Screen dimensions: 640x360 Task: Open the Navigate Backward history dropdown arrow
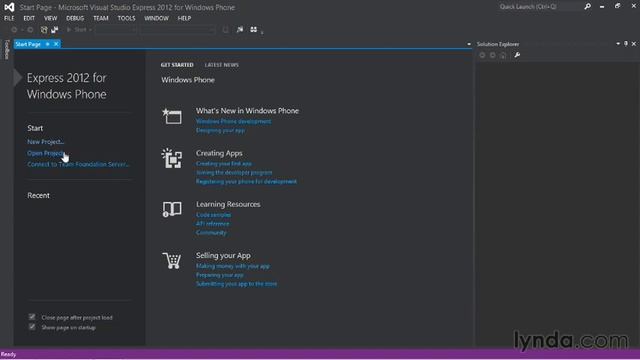click(x=22, y=30)
